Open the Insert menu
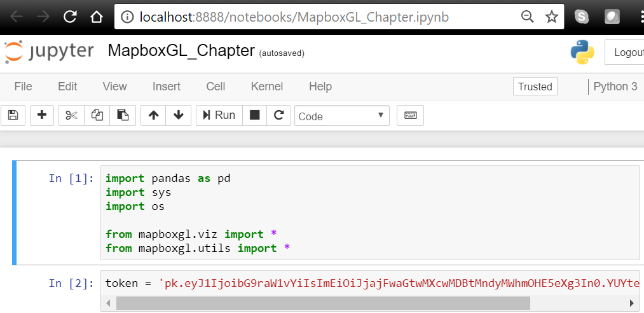 click(167, 87)
